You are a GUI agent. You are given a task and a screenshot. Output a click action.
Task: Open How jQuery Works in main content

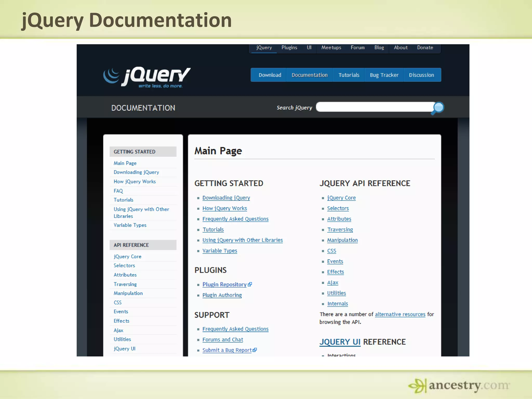(225, 209)
